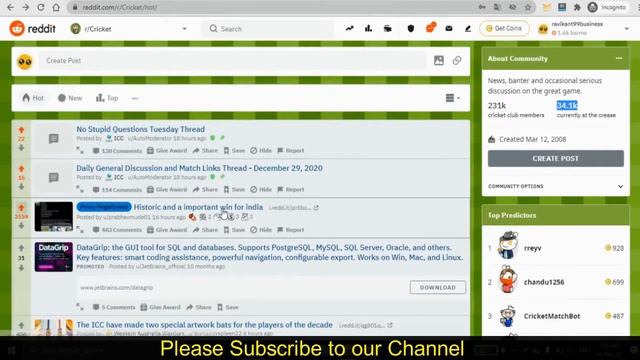
Task: Open the moderation shield icon
Action: pyautogui.click(x=411, y=29)
